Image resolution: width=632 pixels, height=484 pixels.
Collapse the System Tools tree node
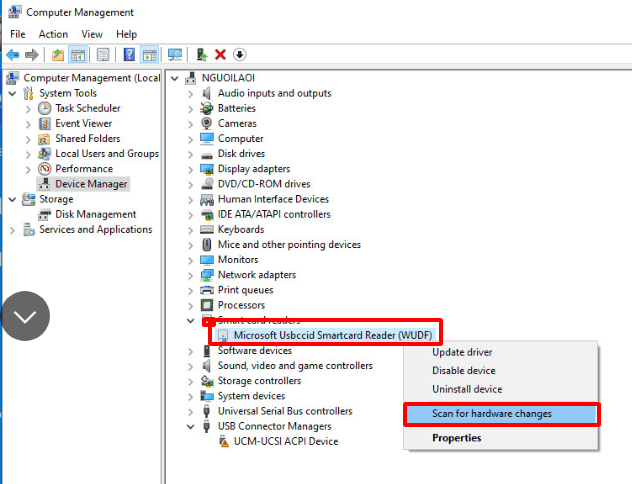tap(12, 93)
